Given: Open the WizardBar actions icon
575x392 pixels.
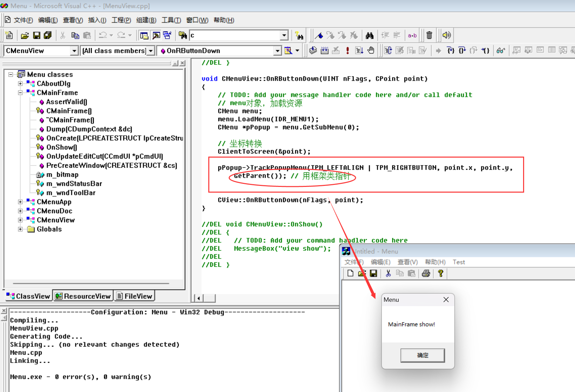Looking at the screenshot, I should click(x=288, y=51).
